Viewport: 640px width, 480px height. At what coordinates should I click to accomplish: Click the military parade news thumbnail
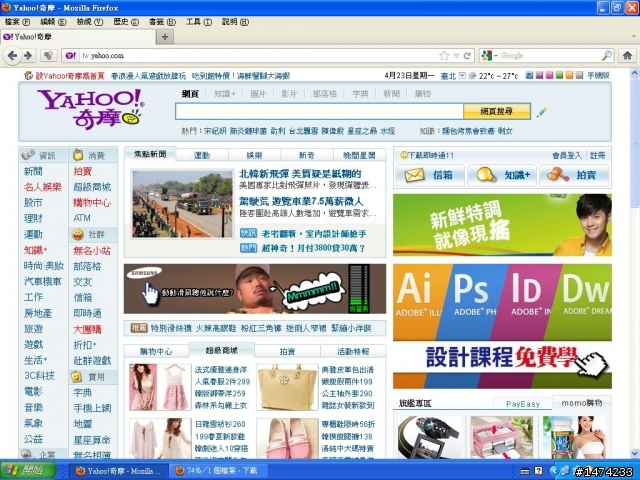tap(182, 204)
